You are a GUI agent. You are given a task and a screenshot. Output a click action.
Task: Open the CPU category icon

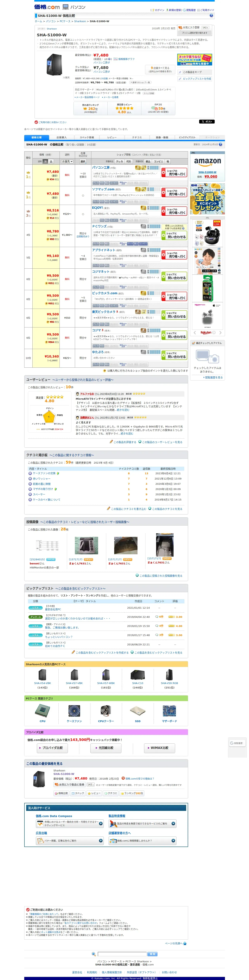pyautogui.click(x=42, y=711)
